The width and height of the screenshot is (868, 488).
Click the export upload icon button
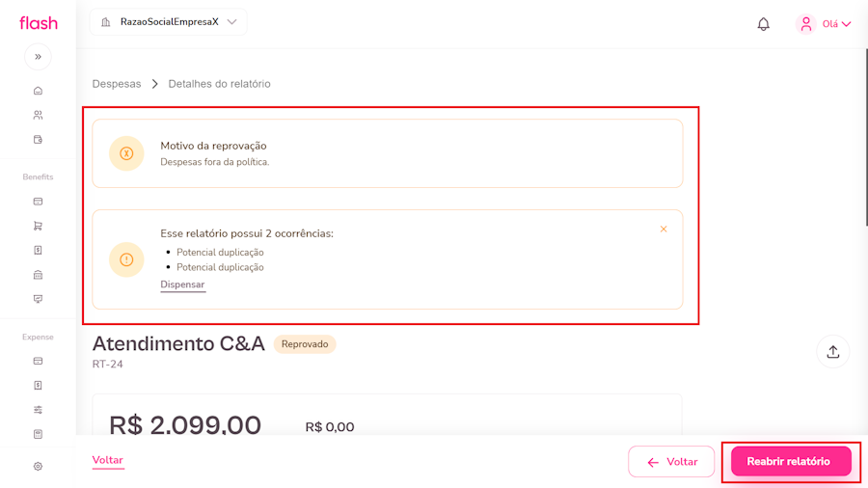point(833,352)
